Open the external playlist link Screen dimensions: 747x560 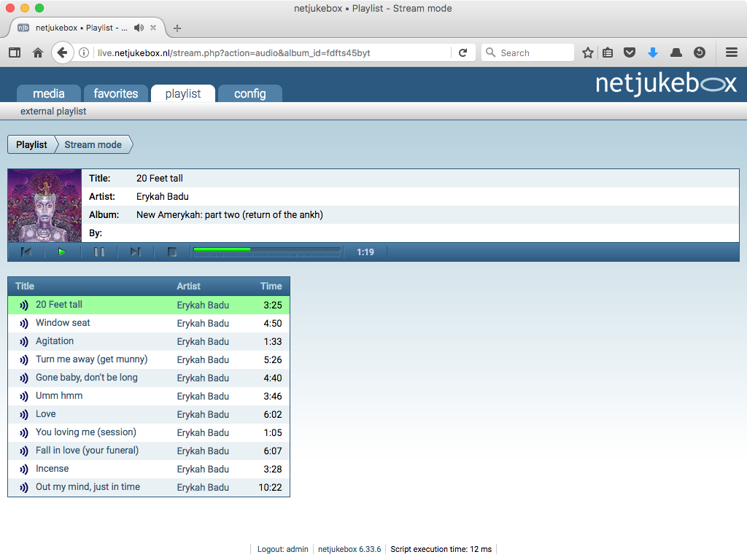point(53,111)
